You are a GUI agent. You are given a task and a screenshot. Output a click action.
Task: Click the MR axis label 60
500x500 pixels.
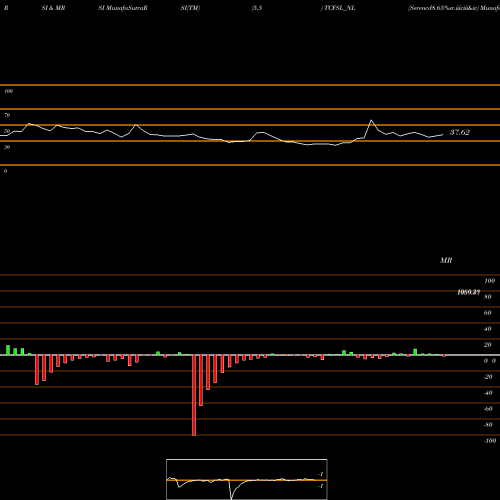click(x=488, y=313)
